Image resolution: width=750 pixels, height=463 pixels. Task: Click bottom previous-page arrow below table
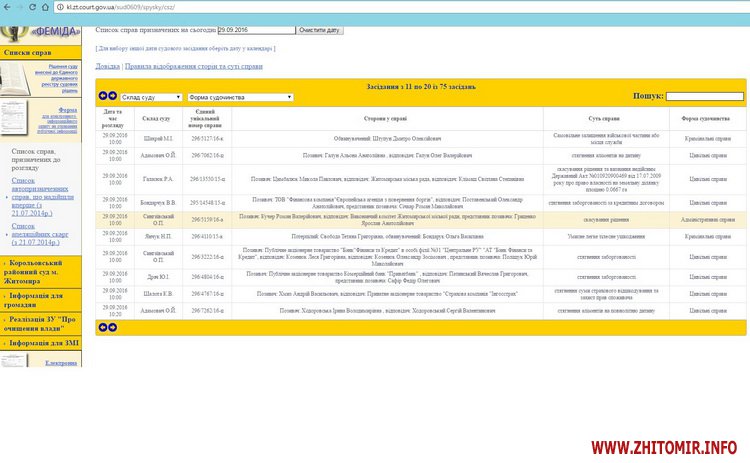pos(101,327)
